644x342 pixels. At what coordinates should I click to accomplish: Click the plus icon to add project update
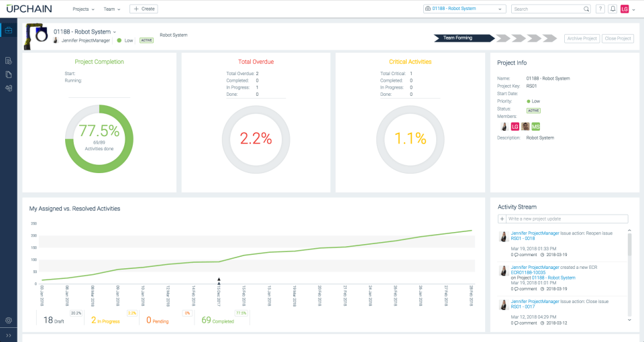pos(502,219)
